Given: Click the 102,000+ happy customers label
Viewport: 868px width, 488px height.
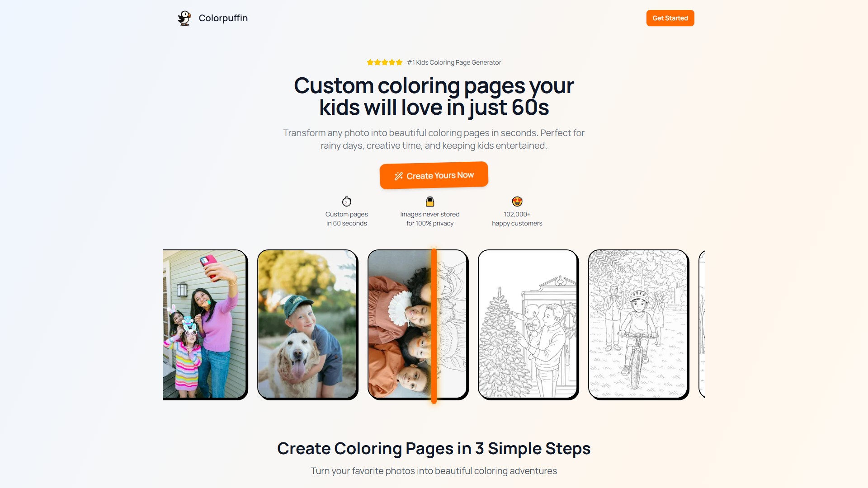Looking at the screenshot, I should pyautogui.click(x=517, y=219).
